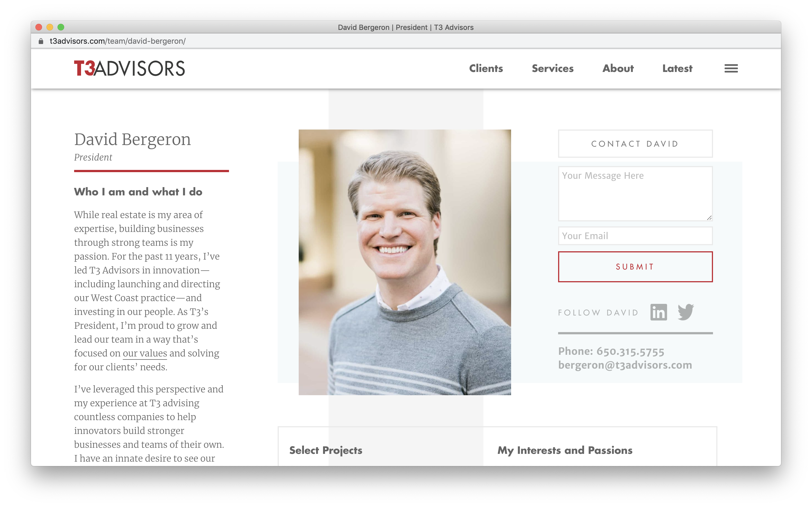Screen dimensions: 812x507
Task: Click the message box resize handle
Action: (x=709, y=218)
